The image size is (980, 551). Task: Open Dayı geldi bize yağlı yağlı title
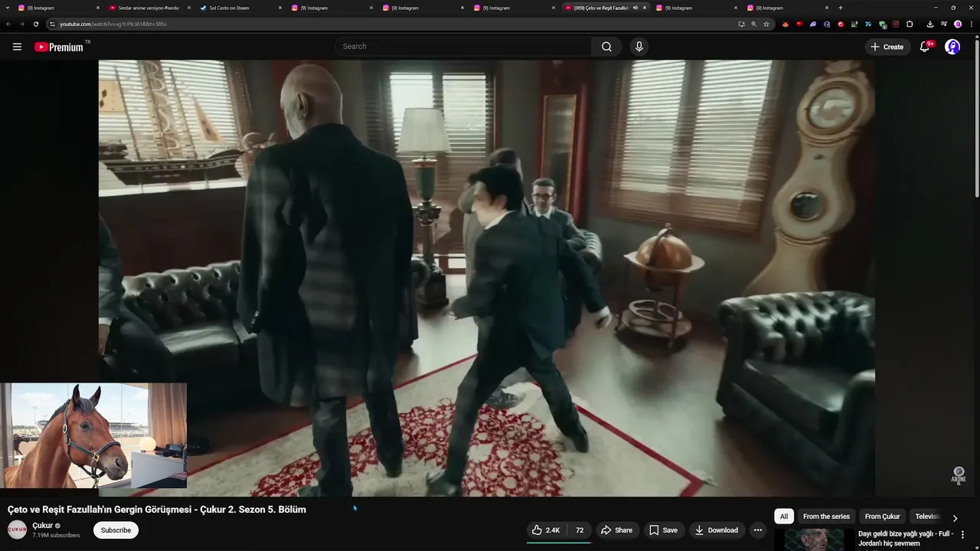pyautogui.click(x=906, y=538)
